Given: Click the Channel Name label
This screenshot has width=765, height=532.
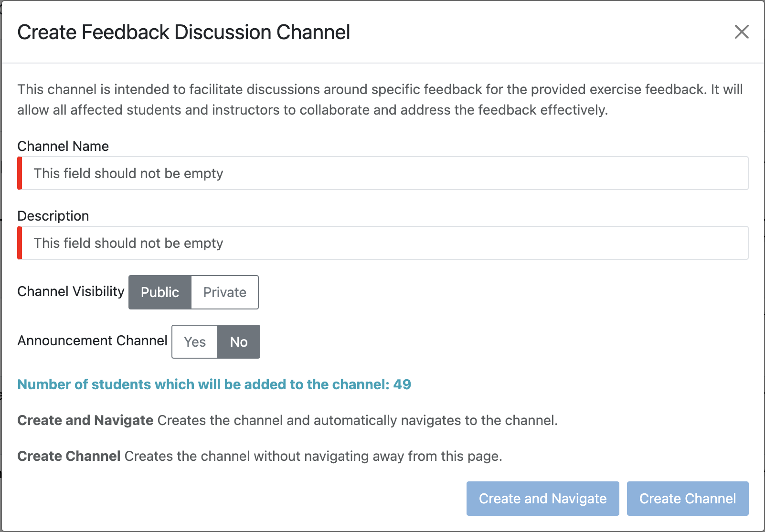Looking at the screenshot, I should click(x=63, y=146).
